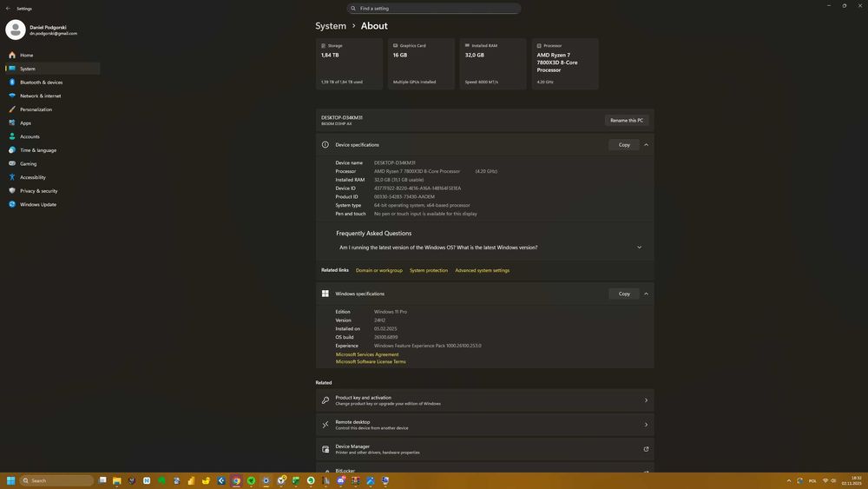Open the Microsoft Services Agreement link
Screen dimensions: 868x489
[x=367, y=354]
